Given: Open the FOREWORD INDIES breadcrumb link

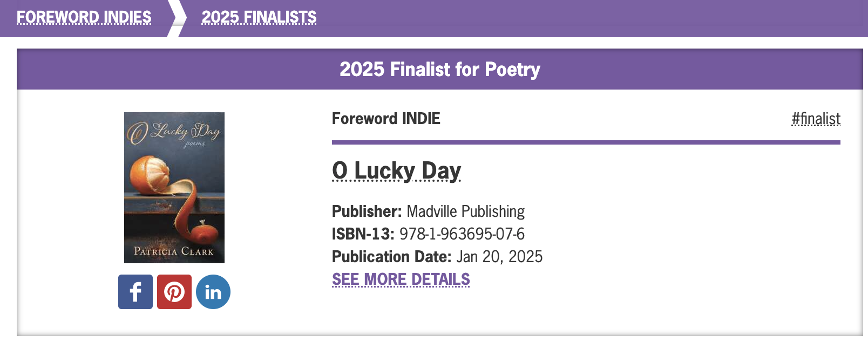Looking at the screenshot, I should pyautogui.click(x=84, y=16).
